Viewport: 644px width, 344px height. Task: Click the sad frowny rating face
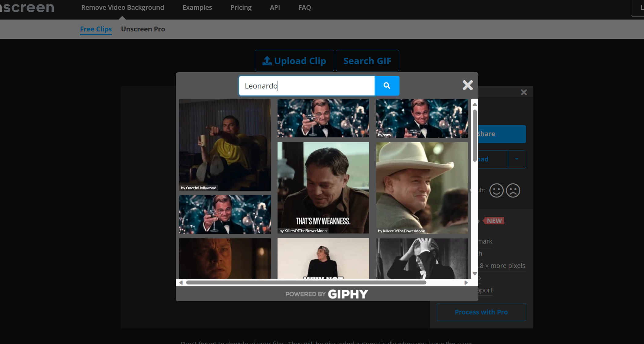[513, 190]
